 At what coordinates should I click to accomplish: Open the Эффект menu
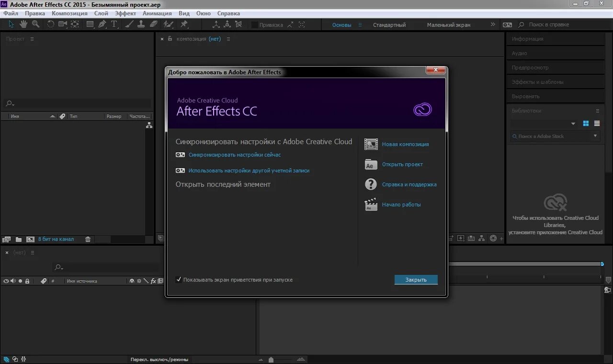(125, 13)
